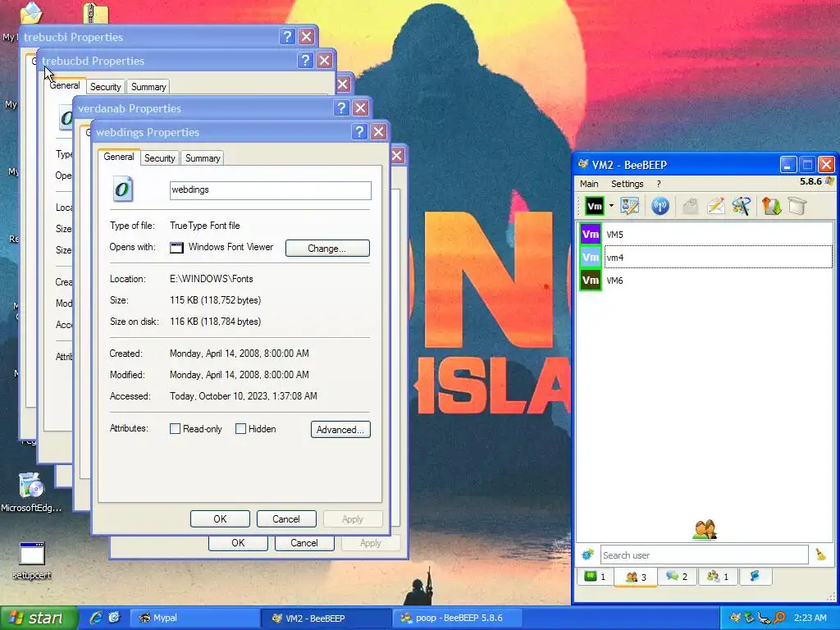Click the orange magnifier tray icon
The width and height of the screenshot is (840, 630).
coord(779,618)
